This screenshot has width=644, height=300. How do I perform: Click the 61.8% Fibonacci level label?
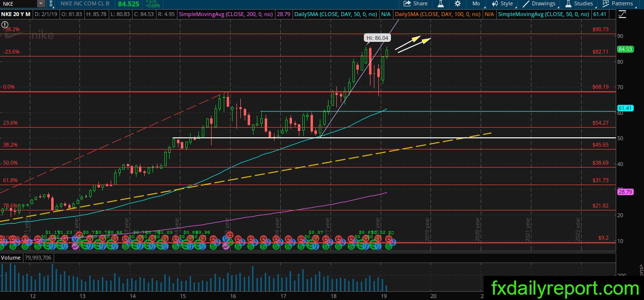point(11,180)
